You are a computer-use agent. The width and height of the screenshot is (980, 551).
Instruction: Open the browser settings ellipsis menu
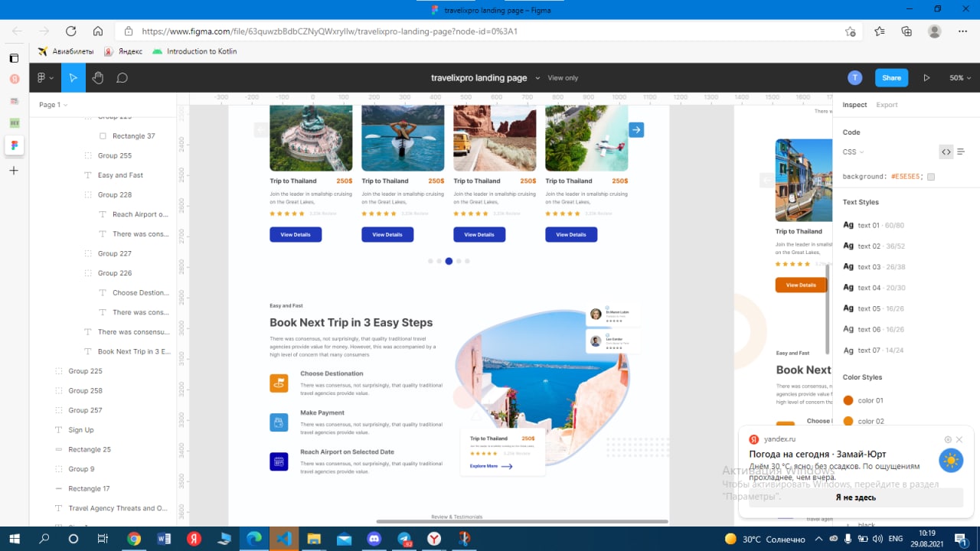point(962,31)
